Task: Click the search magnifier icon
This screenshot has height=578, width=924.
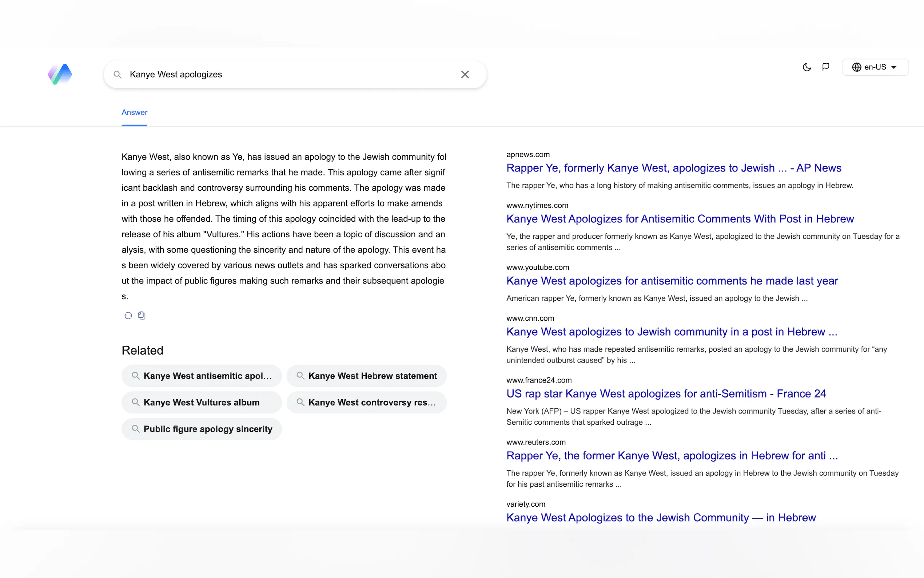Action: (118, 75)
